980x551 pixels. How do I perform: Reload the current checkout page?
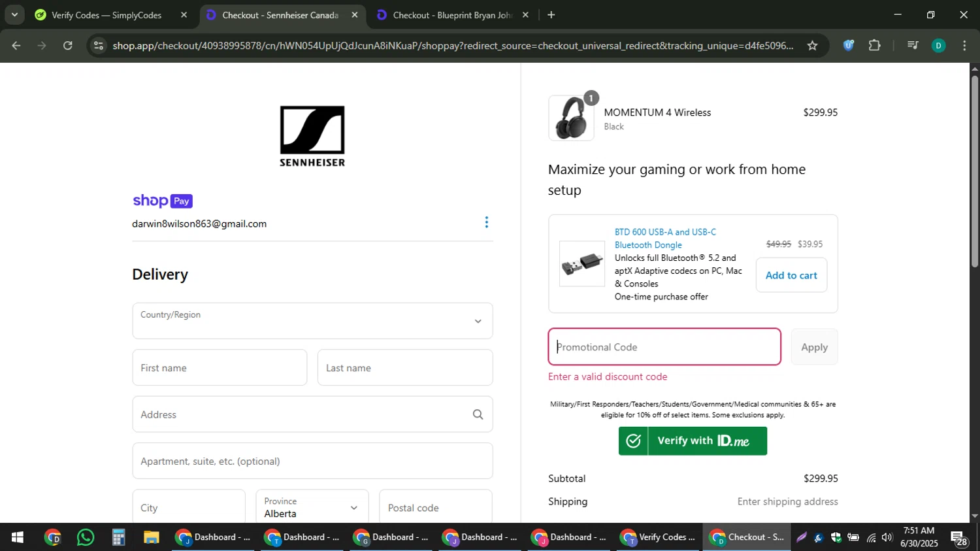pyautogui.click(x=68, y=46)
